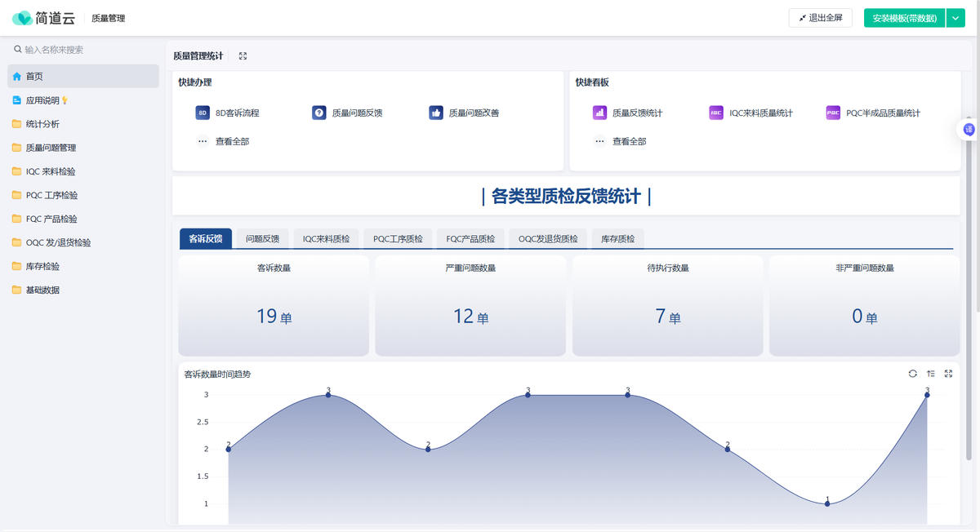Viewport: 980px width, 532px height.
Task: Click the IQC来料质量统计 icon
Action: 716,113
